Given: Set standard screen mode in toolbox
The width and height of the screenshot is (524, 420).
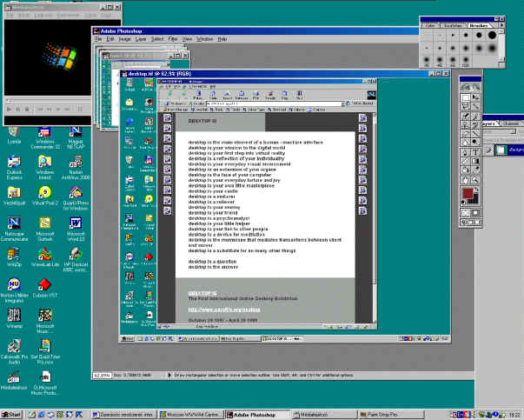Looking at the screenshot, I should [x=463, y=222].
